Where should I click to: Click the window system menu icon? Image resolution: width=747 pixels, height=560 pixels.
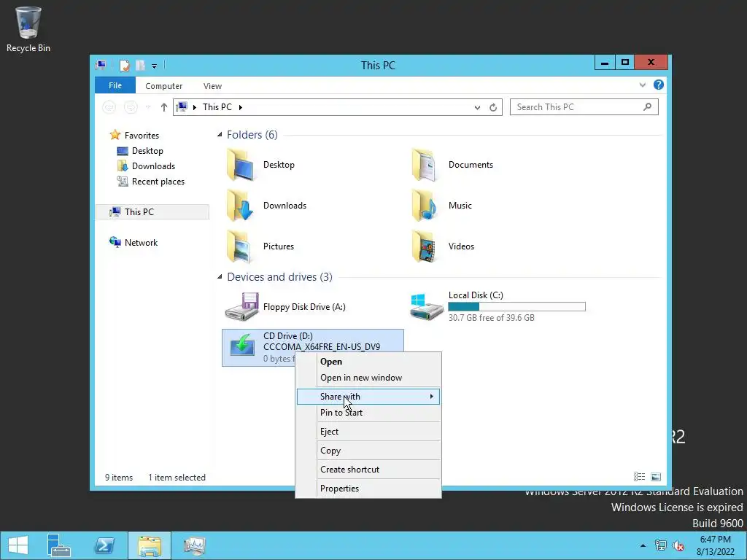(101, 65)
